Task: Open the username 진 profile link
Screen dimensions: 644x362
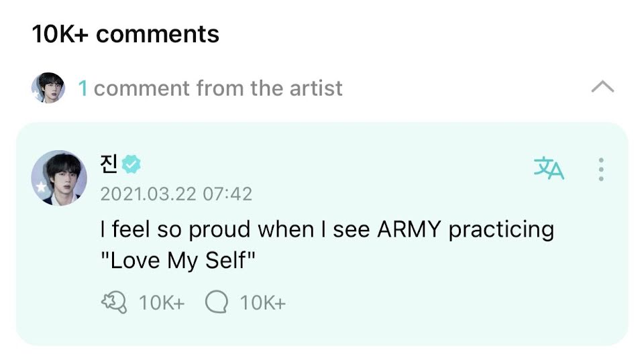Action: [x=109, y=163]
